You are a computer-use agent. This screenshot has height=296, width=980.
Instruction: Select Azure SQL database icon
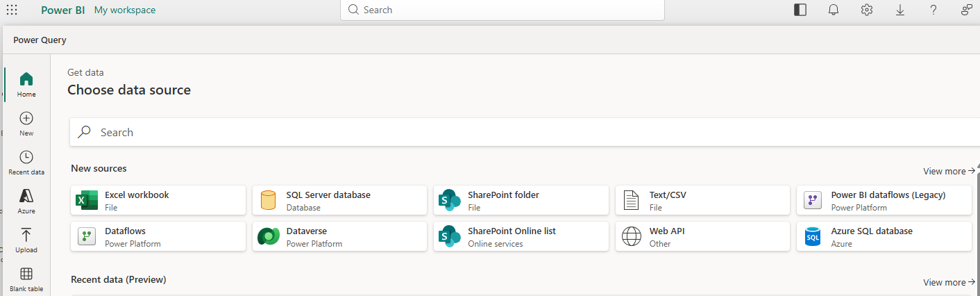tap(813, 236)
